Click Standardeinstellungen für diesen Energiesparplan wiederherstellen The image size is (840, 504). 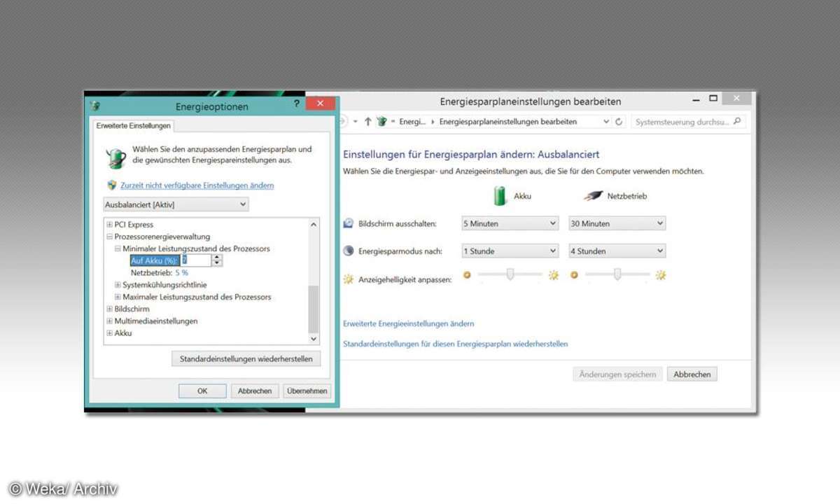point(455,344)
